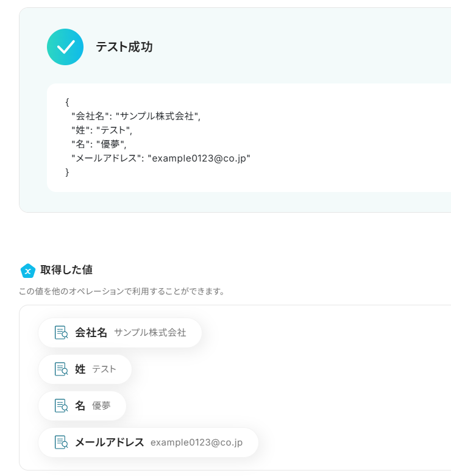This screenshot has width=451, height=476.
Task: Click the description text under 取得した値
Action: tap(122, 291)
